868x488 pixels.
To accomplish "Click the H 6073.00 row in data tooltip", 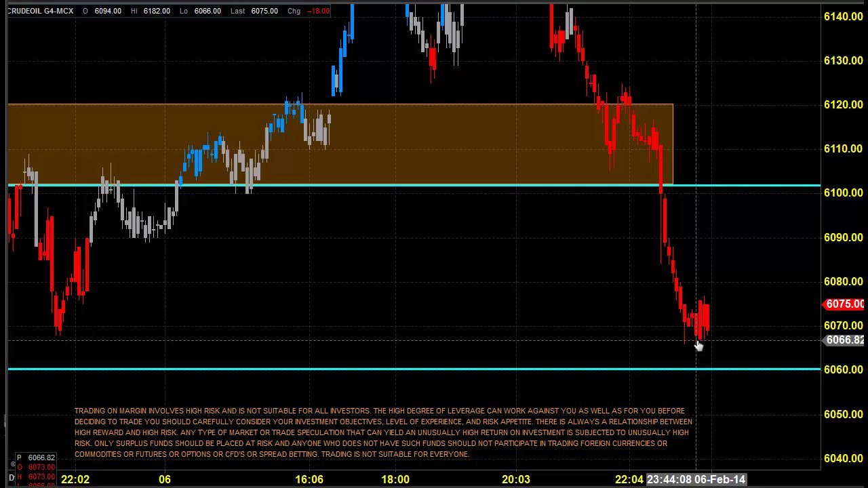I will pyautogui.click(x=36, y=477).
